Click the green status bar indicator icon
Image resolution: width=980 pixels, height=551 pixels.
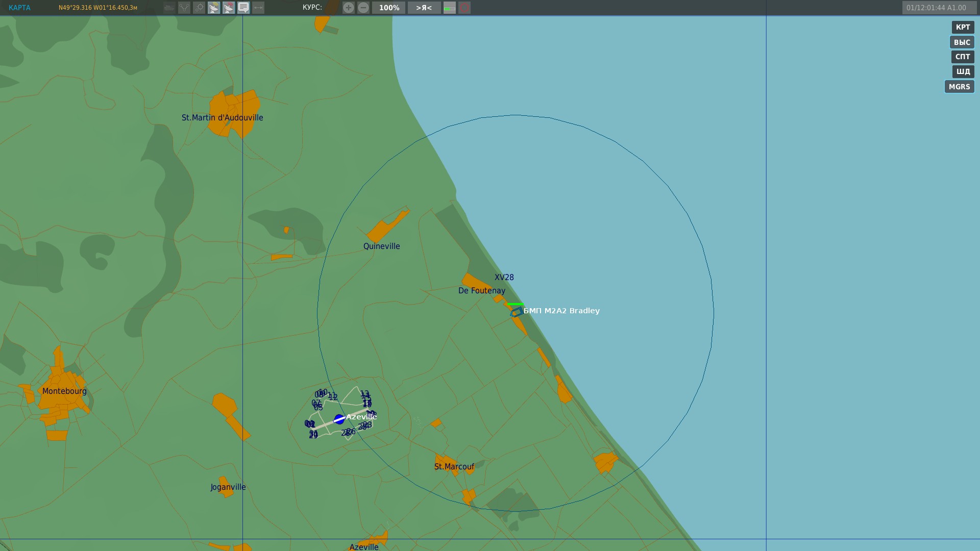point(450,8)
